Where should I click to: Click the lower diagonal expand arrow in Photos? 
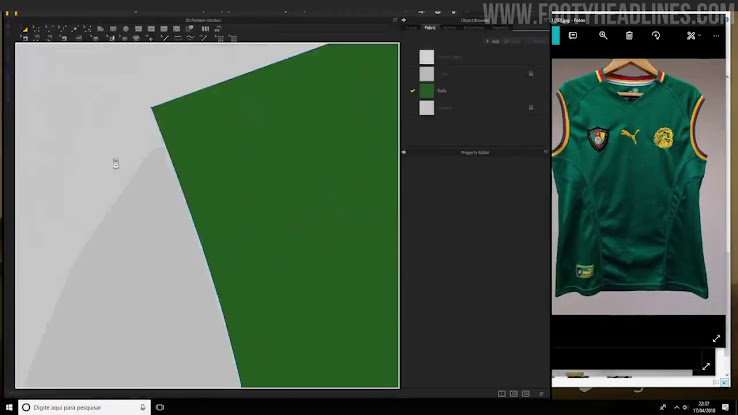[x=706, y=367]
